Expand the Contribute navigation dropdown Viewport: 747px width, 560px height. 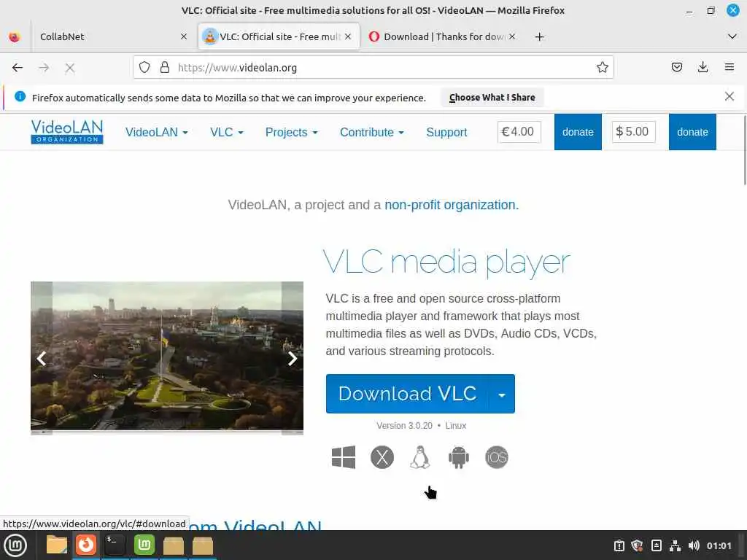pos(371,133)
